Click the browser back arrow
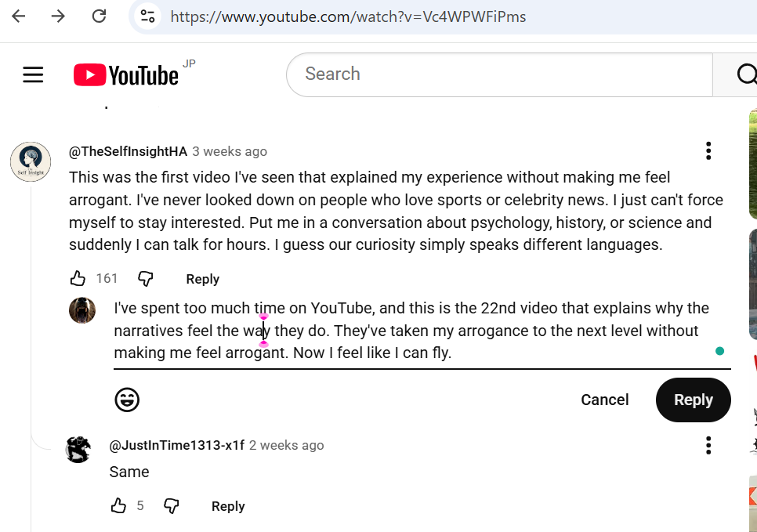The image size is (757, 532). pyautogui.click(x=18, y=16)
